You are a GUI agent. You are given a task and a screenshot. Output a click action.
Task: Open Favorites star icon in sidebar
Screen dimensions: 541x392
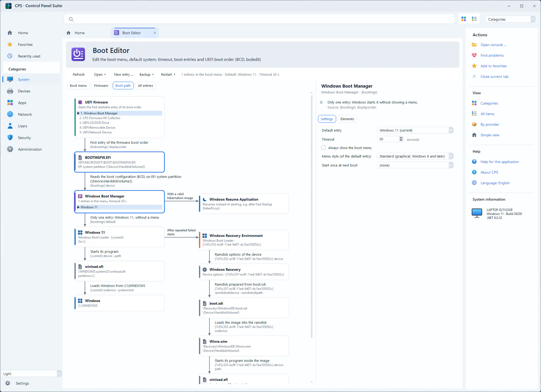[x=10, y=44]
